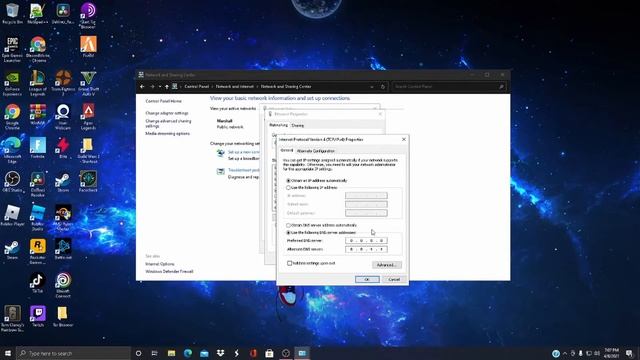This screenshot has width=640, height=360.
Task: Select Microsoft Edge desktop icon
Action: point(12,150)
